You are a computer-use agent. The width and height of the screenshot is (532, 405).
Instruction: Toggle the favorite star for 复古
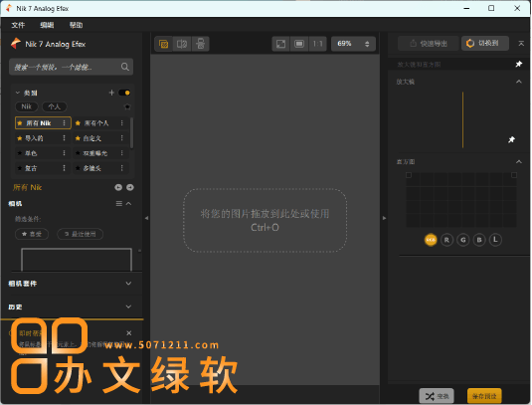20,168
